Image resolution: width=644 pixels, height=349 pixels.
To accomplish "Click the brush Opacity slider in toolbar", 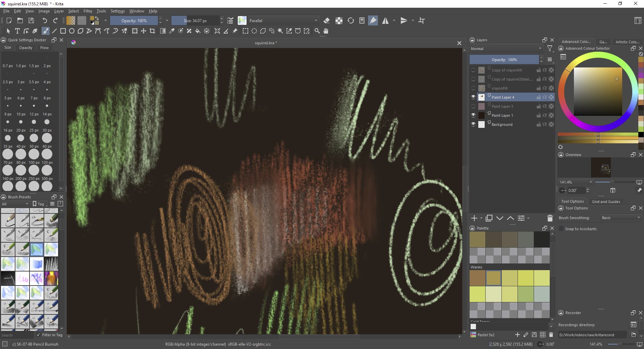I will pos(134,21).
